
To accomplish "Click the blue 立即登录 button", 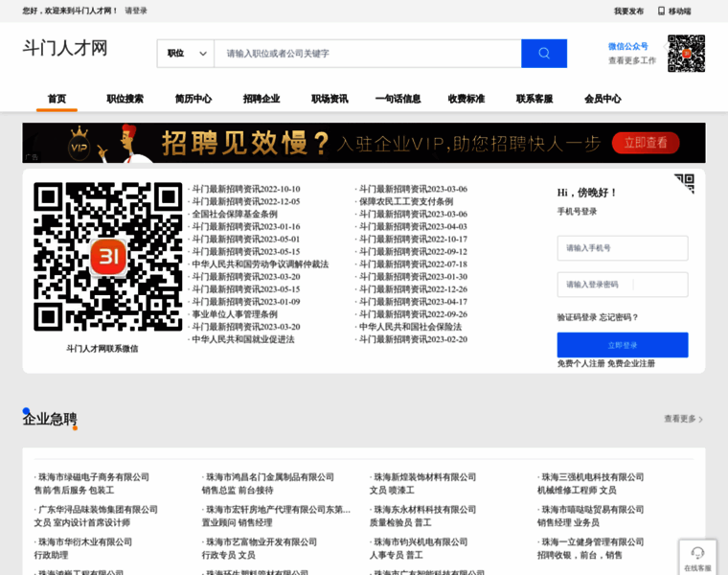I will (623, 345).
